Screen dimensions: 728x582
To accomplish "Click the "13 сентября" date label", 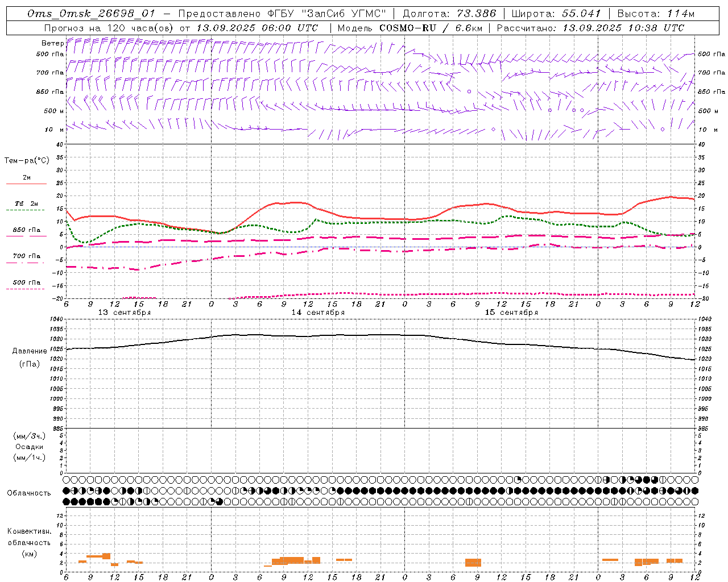I will tap(125, 313).
